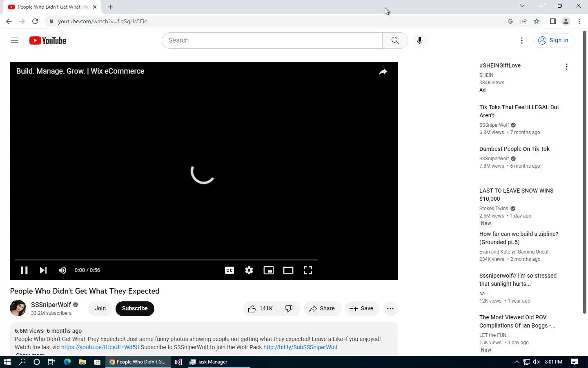Image resolution: width=588 pixels, height=368 pixels.
Task: Share this page from Chrome toolbar
Action: pos(523,21)
